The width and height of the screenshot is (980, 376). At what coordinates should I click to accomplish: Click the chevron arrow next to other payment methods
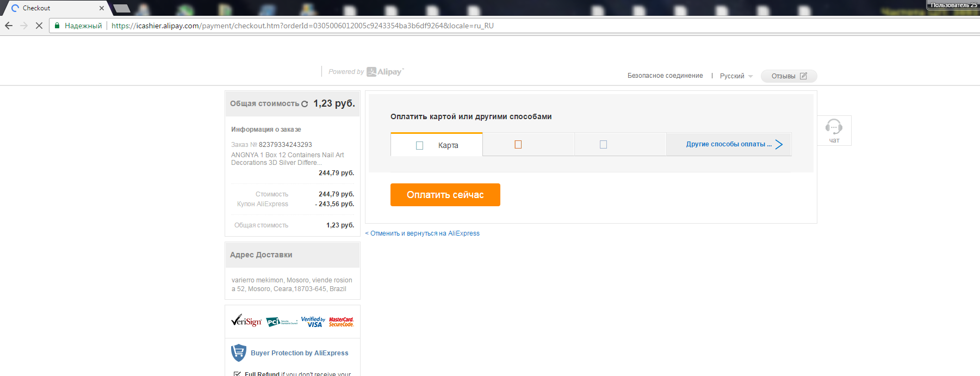(779, 144)
